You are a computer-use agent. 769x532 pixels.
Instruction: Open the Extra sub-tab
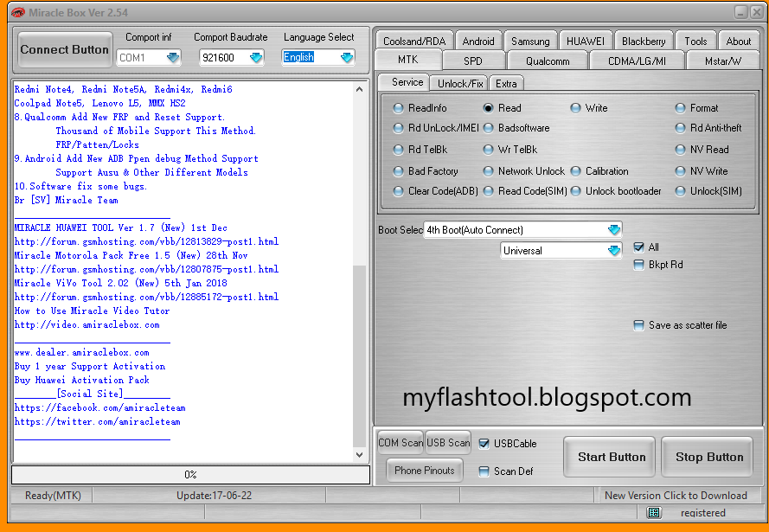506,83
